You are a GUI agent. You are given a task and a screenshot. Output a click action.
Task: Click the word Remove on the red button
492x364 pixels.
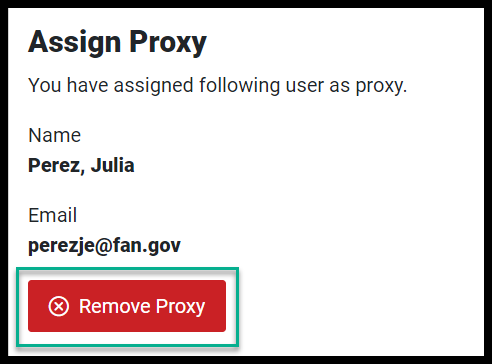coord(114,306)
